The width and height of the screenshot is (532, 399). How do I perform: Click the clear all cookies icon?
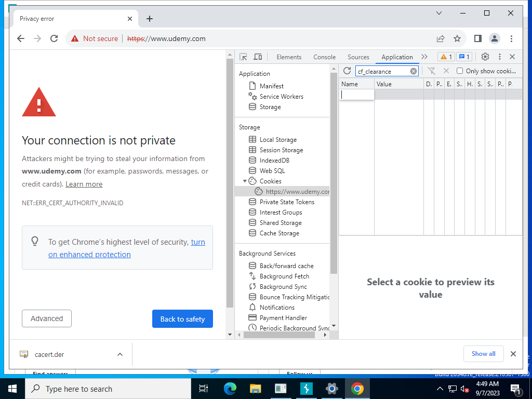click(x=432, y=71)
